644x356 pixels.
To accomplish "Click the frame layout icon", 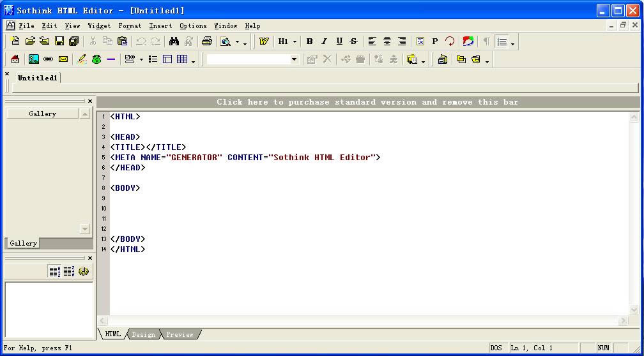I will coord(167,59).
